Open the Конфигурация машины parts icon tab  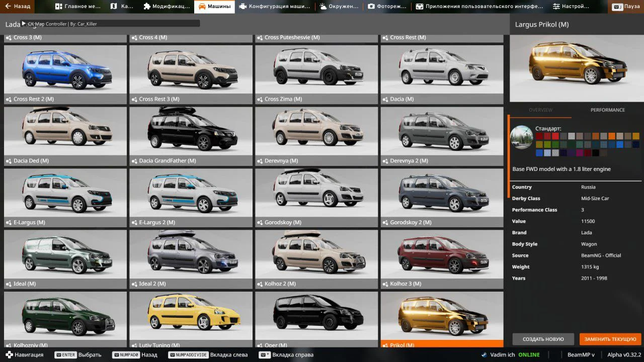click(x=275, y=7)
